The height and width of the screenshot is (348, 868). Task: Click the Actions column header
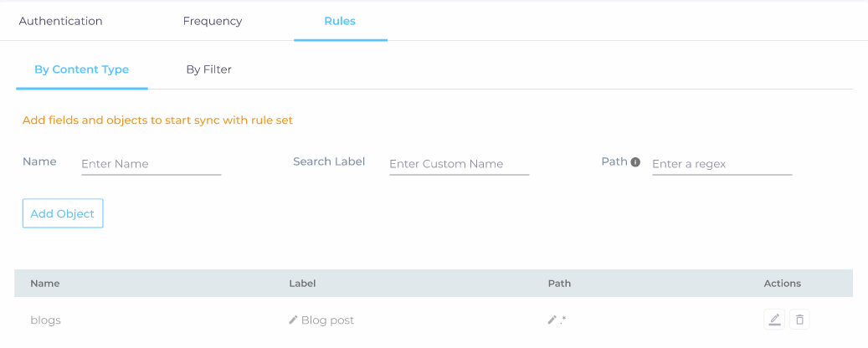coord(782,284)
